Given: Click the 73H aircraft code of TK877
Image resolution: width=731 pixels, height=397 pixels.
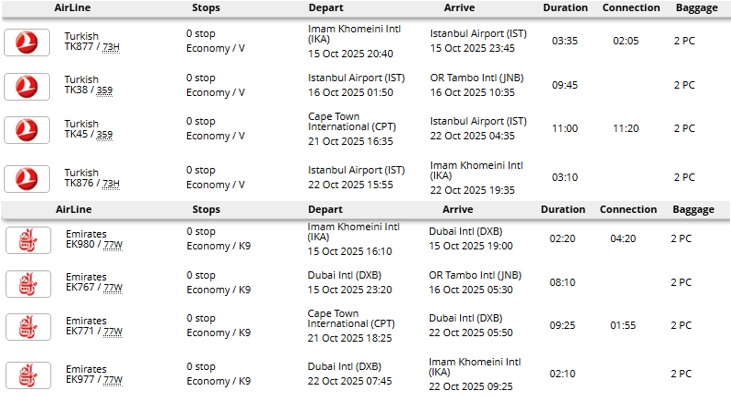Looking at the screenshot, I should click(111, 47).
